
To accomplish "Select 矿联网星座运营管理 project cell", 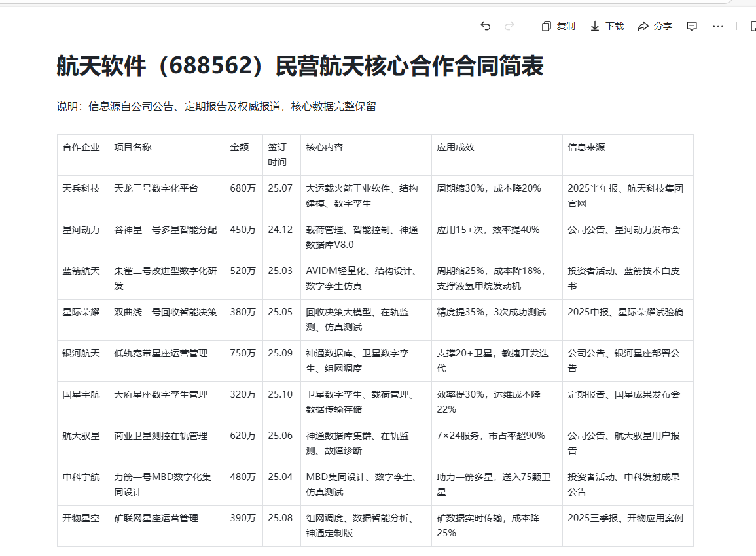I will [167, 526].
